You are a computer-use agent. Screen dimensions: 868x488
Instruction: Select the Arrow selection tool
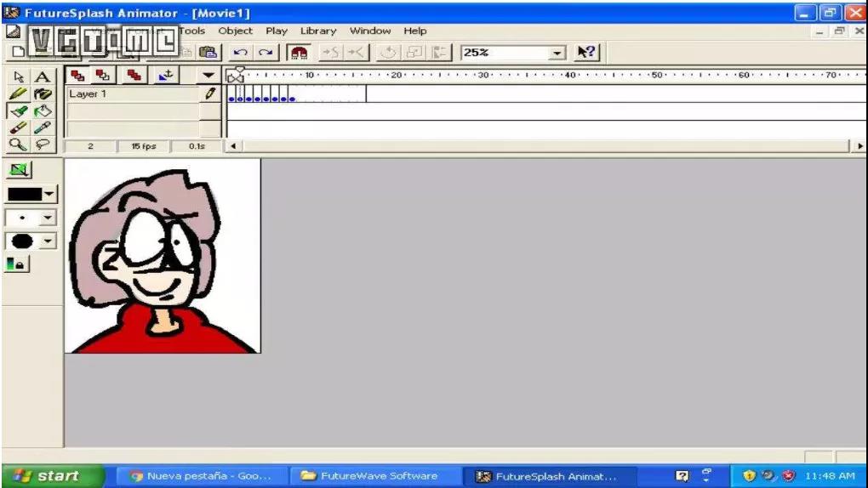coord(18,77)
